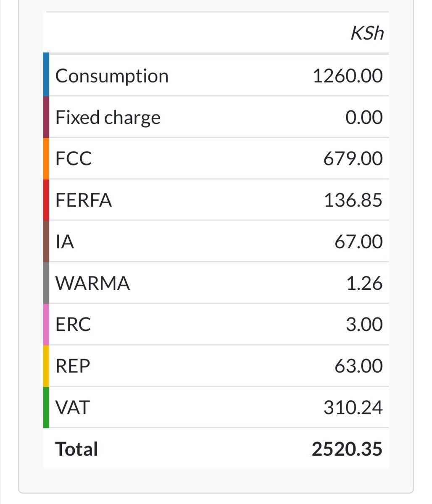
Task: Click the pink ERC color bar
Action: click(46, 324)
